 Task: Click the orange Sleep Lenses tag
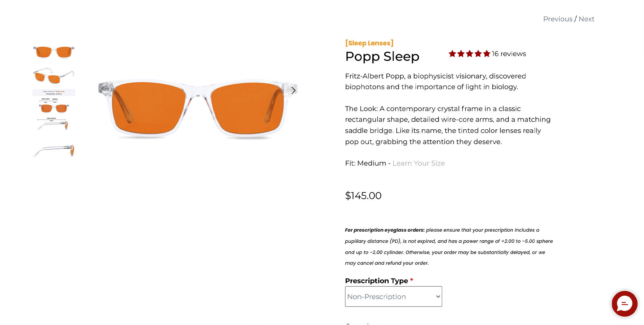click(369, 43)
